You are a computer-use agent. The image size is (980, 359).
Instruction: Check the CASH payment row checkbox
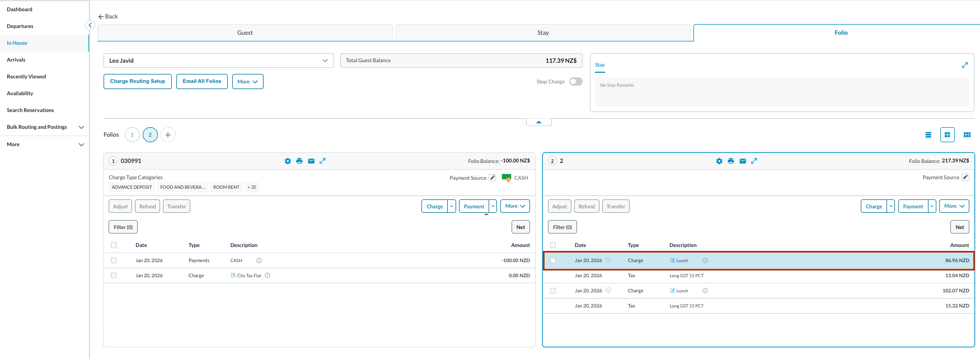(x=114, y=260)
